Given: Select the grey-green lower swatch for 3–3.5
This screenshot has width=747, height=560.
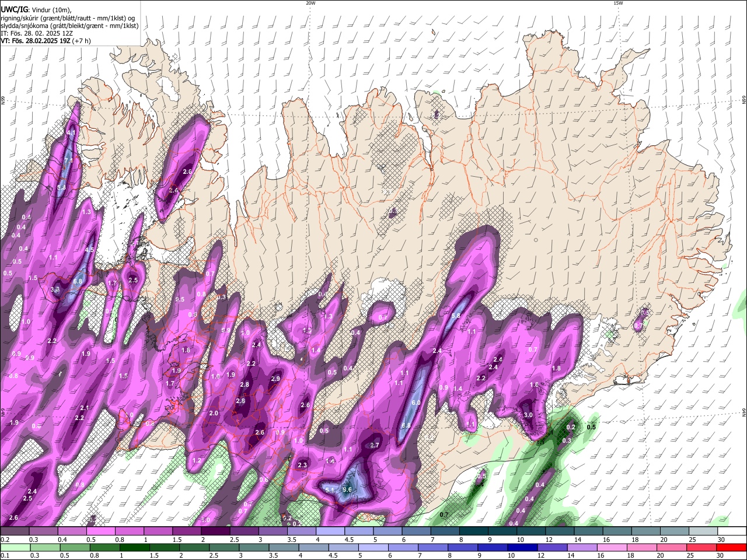Looking at the screenshot, I should 254,548.
